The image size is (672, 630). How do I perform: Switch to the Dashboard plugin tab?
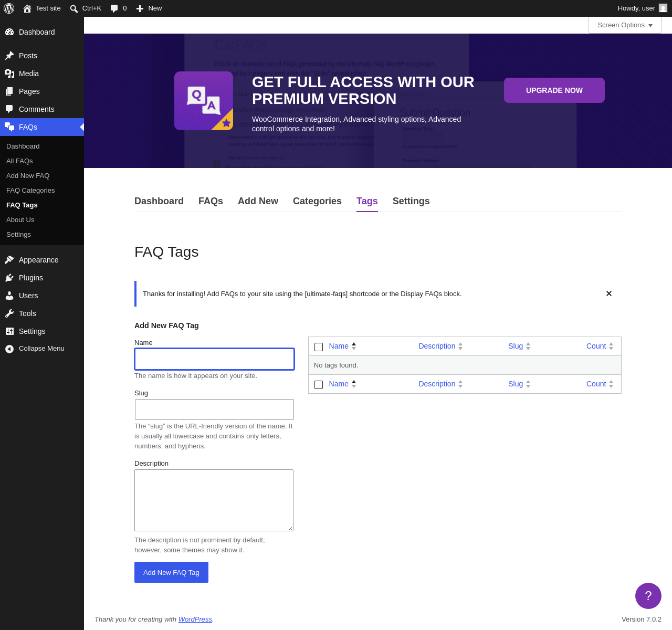coord(159,201)
